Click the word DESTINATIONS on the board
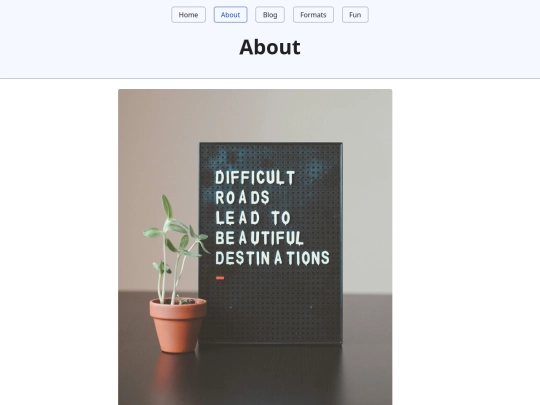This screenshot has width=540, height=405. click(272, 258)
